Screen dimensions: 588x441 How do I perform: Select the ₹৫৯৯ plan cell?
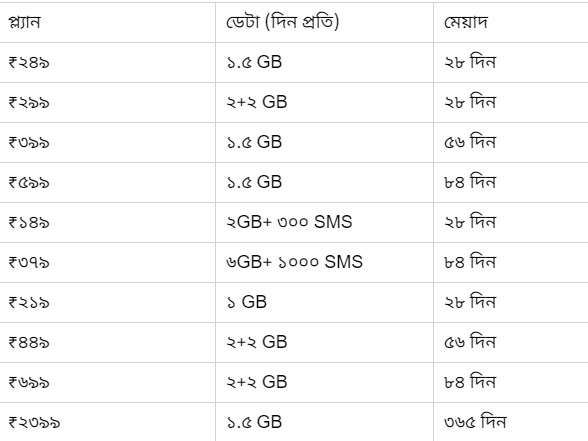tap(107, 183)
